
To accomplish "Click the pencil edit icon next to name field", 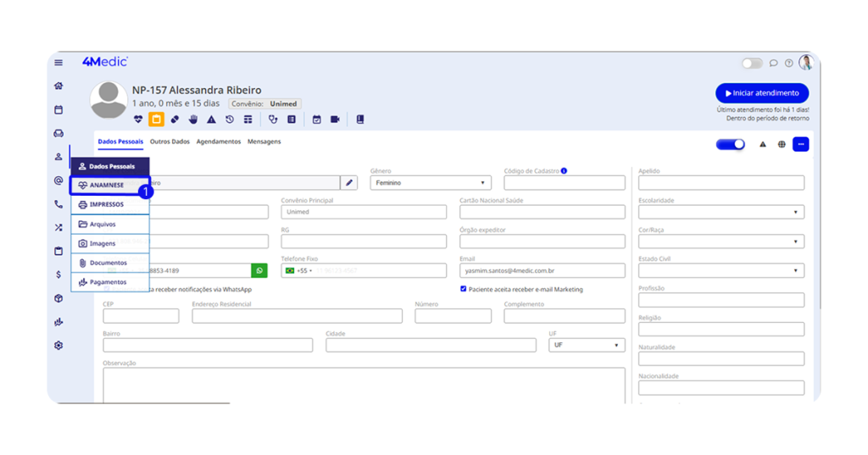I will click(x=348, y=182).
